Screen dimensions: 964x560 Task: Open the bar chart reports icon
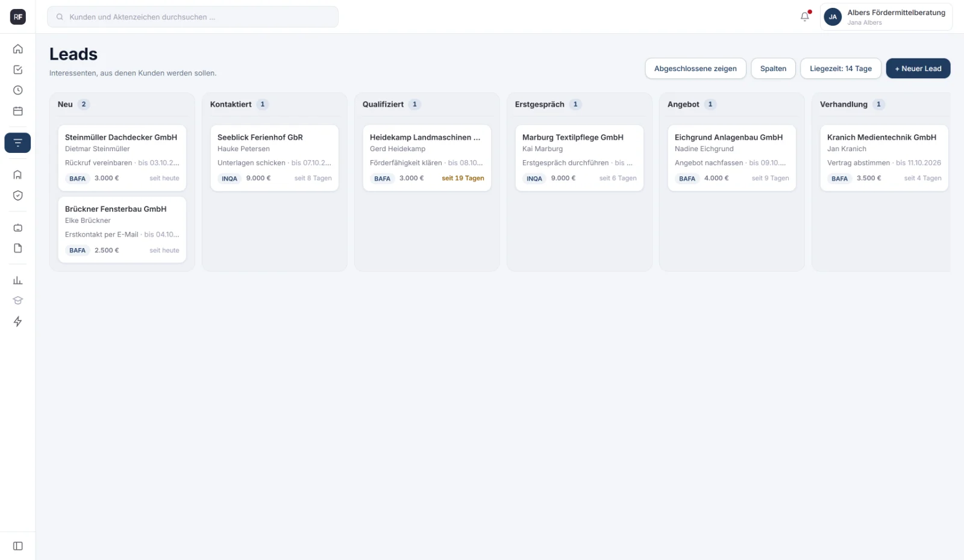(x=18, y=280)
